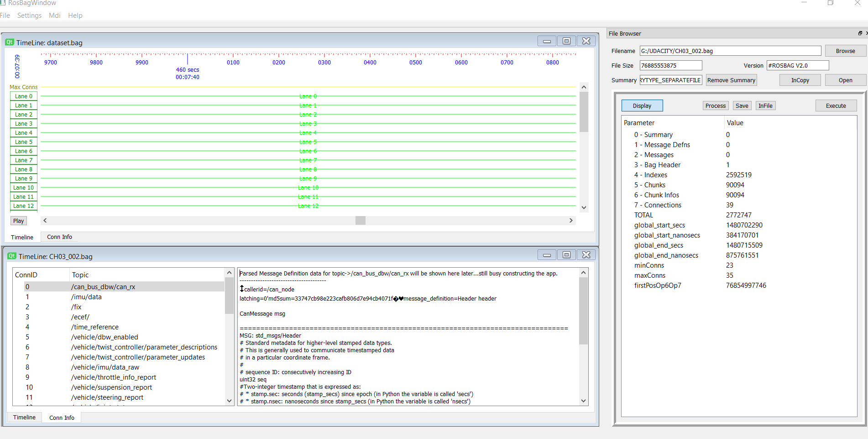This screenshot has height=439, width=868.
Task: Click the Filename input field
Action: (x=730, y=51)
